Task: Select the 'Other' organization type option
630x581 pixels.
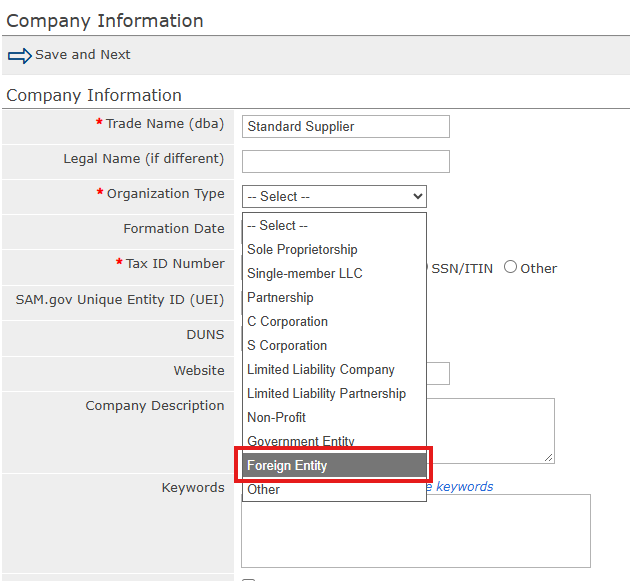Action: coord(334,489)
